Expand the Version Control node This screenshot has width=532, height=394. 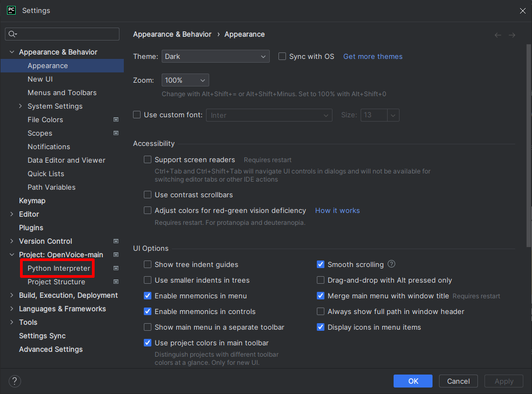pyautogui.click(x=12, y=241)
